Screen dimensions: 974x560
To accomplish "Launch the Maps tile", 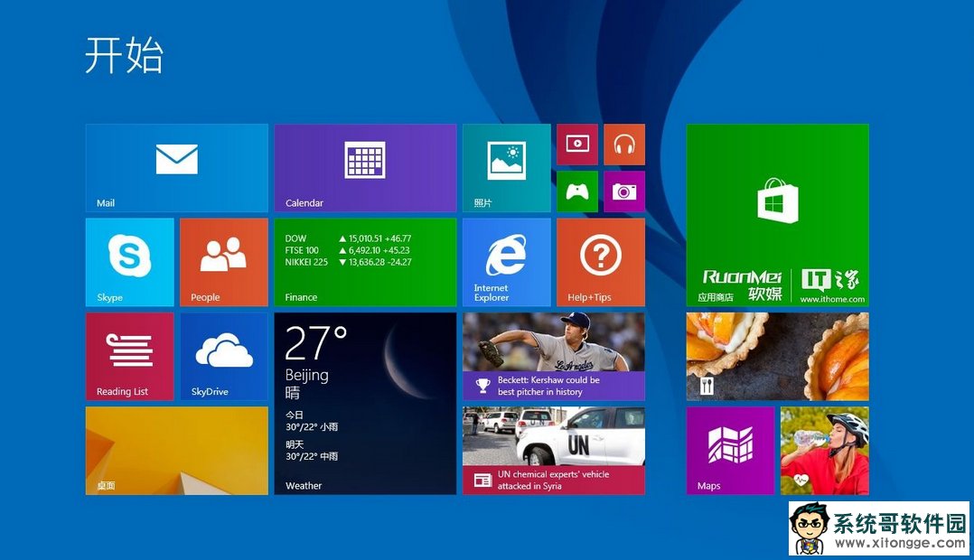I will coord(730,450).
